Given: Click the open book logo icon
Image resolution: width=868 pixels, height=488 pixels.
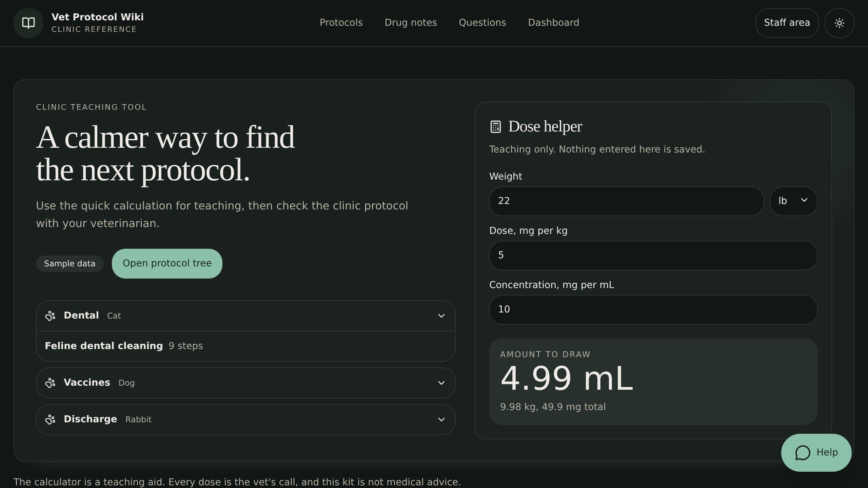Looking at the screenshot, I should tap(28, 23).
